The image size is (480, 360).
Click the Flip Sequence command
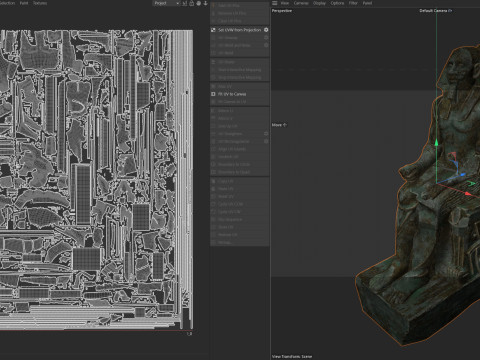240,220
